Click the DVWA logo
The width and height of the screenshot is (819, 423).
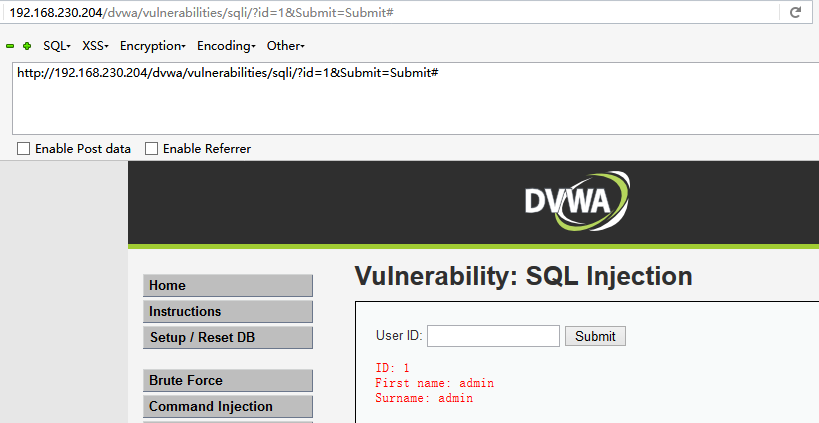577,201
